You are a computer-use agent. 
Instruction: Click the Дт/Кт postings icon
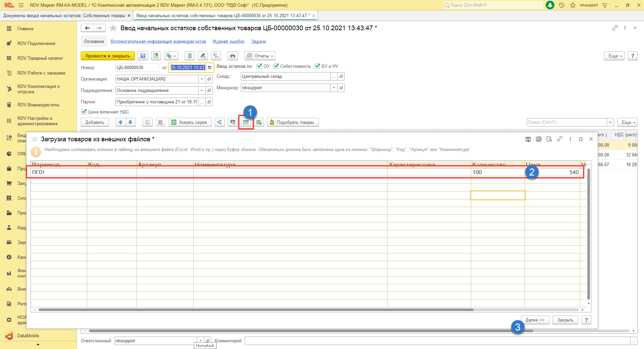pos(216,56)
